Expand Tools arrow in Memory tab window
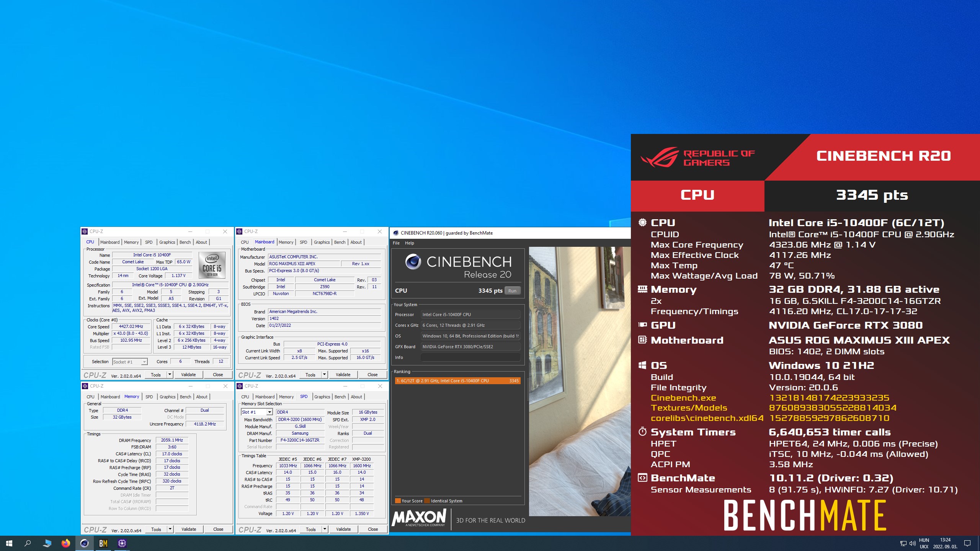This screenshot has height=551, width=980. click(x=170, y=529)
